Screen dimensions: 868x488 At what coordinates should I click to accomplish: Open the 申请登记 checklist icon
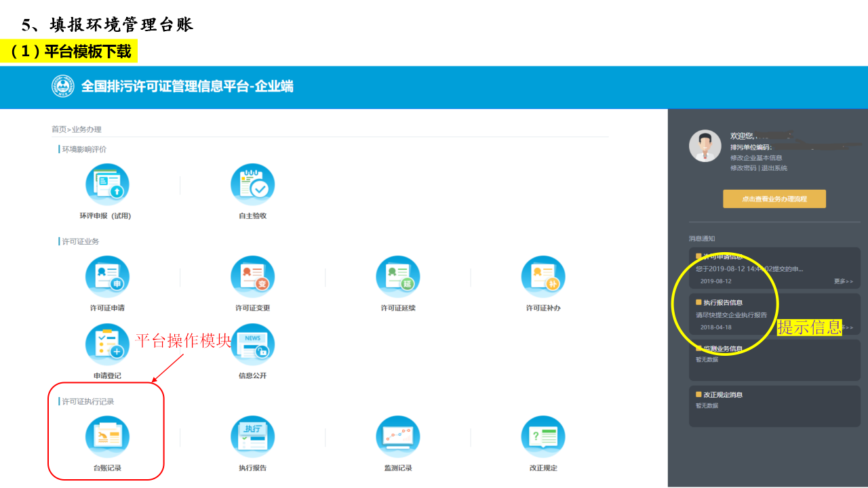(107, 345)
